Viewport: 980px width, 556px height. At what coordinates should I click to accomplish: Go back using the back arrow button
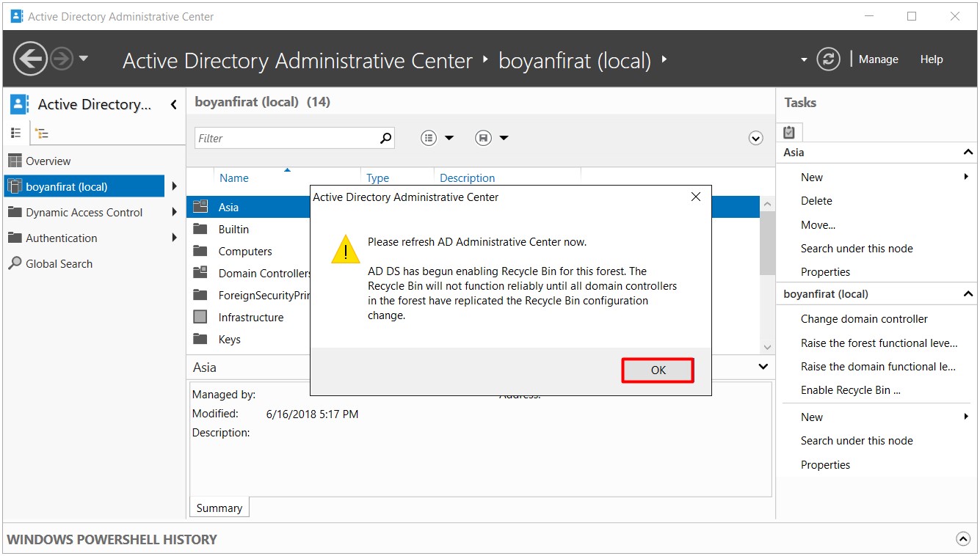coord(30,59)
